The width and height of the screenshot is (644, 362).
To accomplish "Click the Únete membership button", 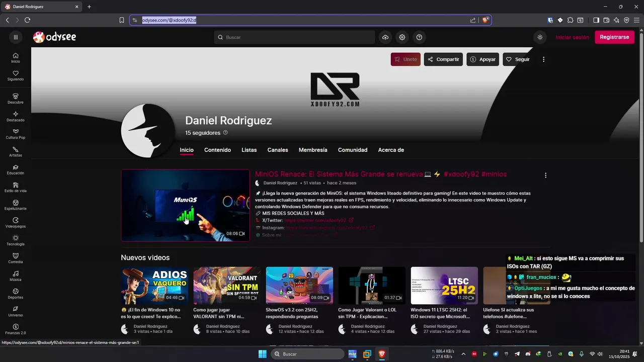I will tap(406, 59).
